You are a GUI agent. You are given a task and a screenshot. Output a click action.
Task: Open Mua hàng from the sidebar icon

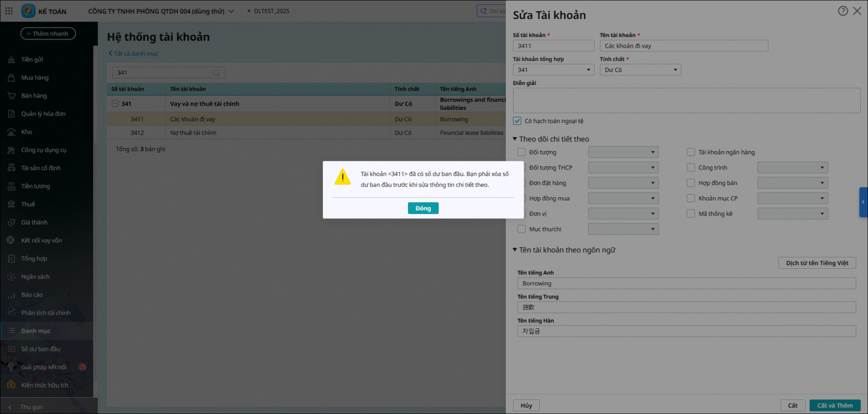[11, 77]
